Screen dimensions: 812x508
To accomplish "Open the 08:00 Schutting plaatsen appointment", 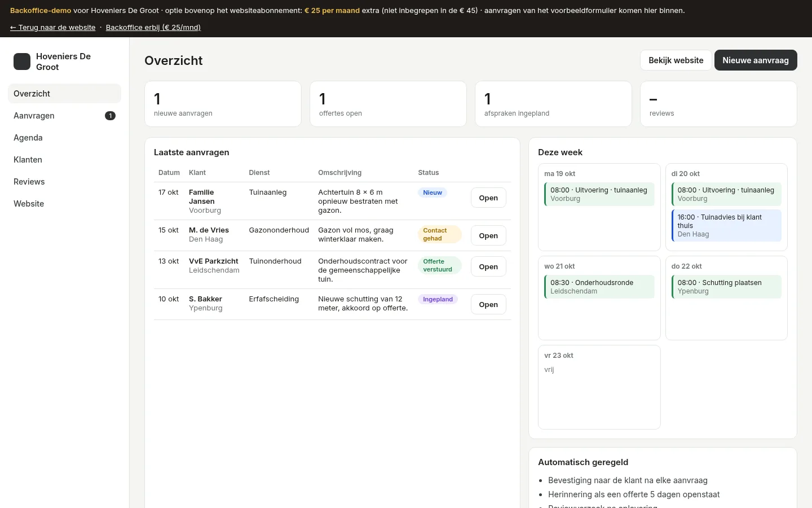I will pos(726,287).
